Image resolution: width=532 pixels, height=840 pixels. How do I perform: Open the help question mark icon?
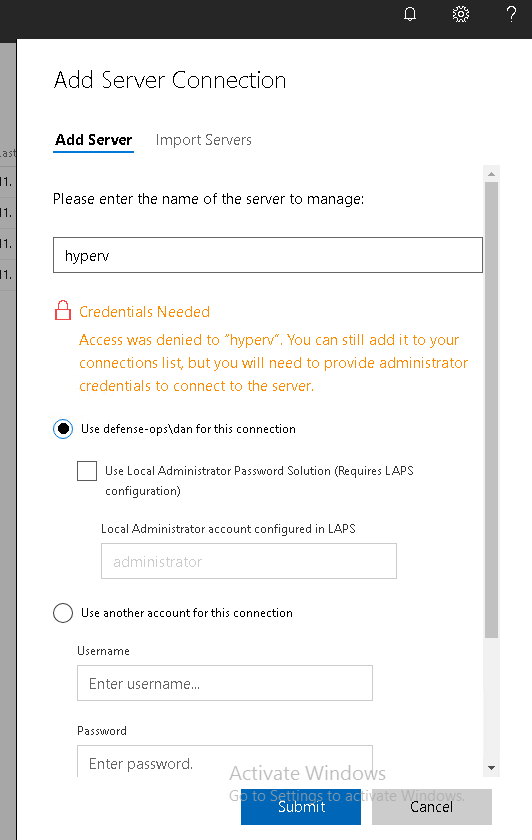[x=512, y=14]
